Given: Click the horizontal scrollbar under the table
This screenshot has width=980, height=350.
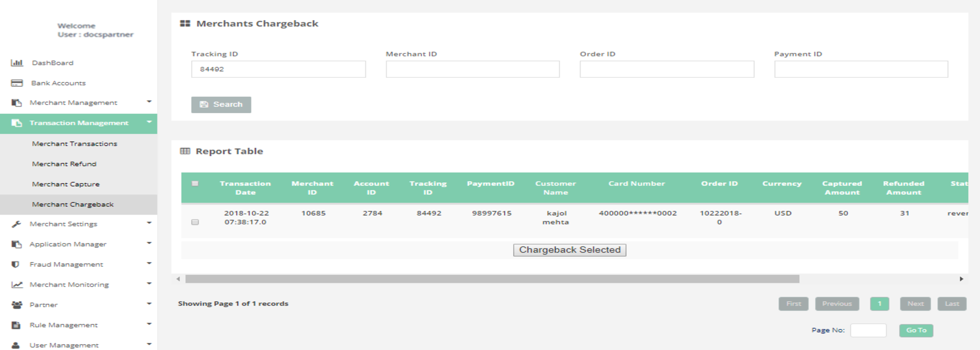Looking at the screenshot, I should [492, 279].
